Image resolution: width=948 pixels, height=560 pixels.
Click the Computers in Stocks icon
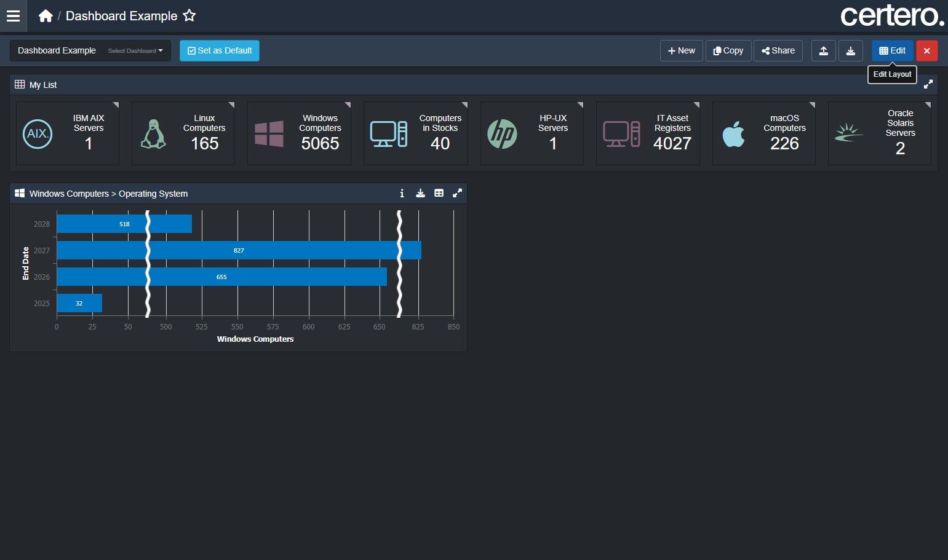point(389,134)
